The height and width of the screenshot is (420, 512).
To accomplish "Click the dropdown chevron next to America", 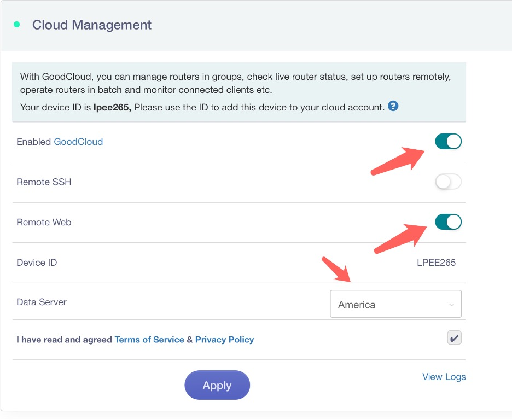I will click(452, 304).
